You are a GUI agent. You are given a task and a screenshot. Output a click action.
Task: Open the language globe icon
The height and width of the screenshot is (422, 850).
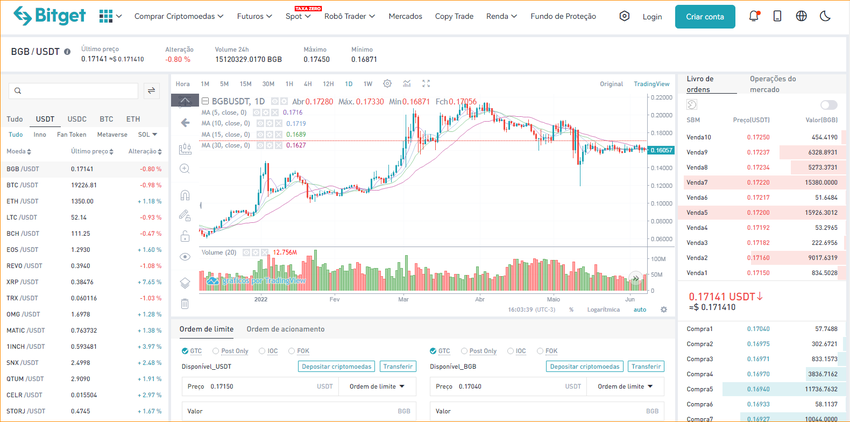801,16
